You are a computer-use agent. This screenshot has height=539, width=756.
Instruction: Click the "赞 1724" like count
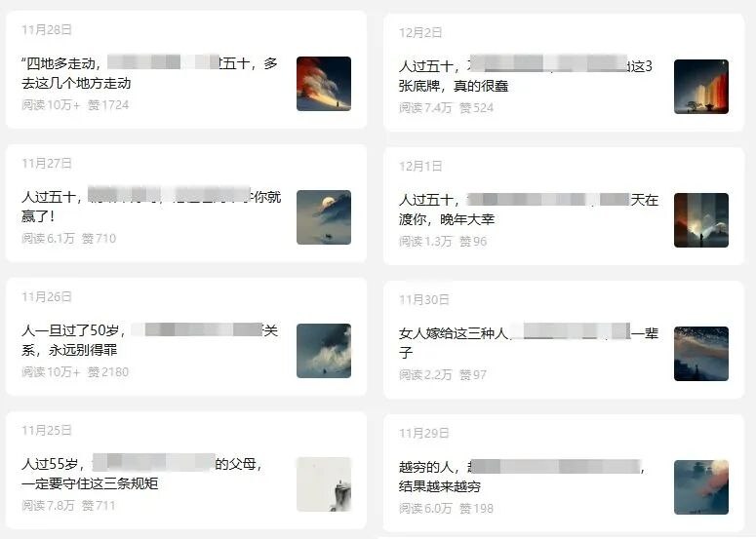[x=108, y=104]
